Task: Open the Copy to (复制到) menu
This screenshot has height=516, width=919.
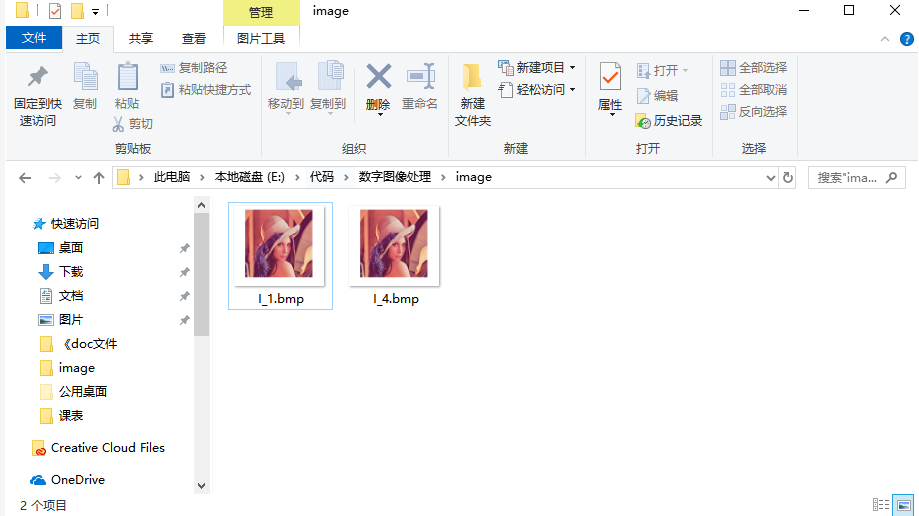Action: tap(328, 88)
